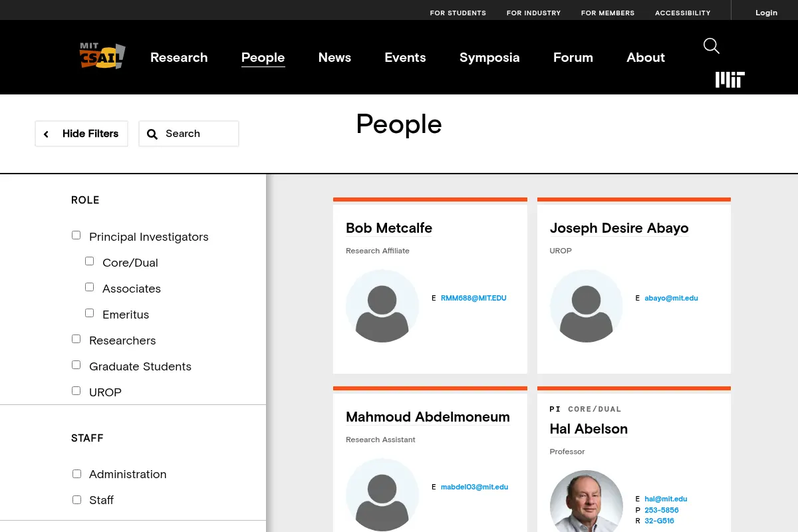Open the People menu item
Screen dimensions: 798x532
(x=263, y=57)
